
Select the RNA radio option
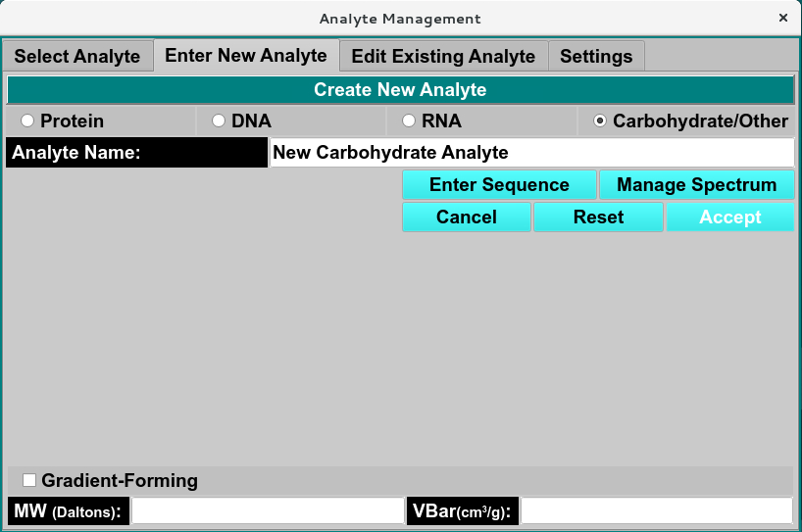409,121
